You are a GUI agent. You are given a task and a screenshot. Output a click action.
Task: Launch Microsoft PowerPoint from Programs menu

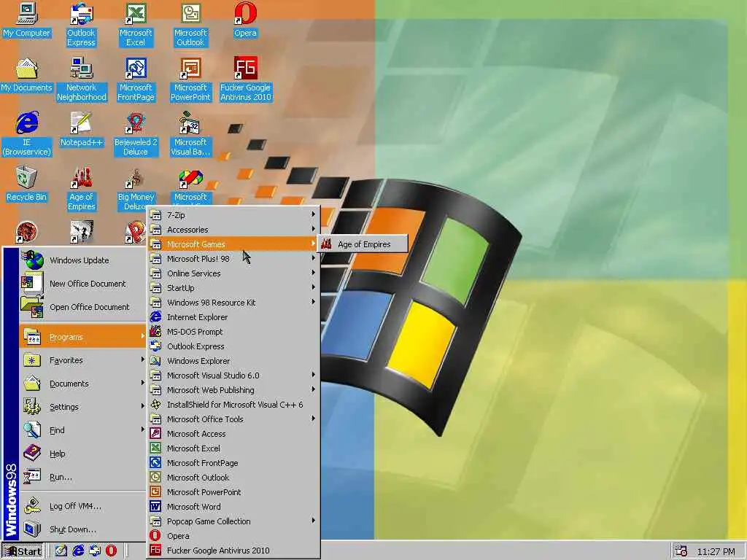[233, 492]
